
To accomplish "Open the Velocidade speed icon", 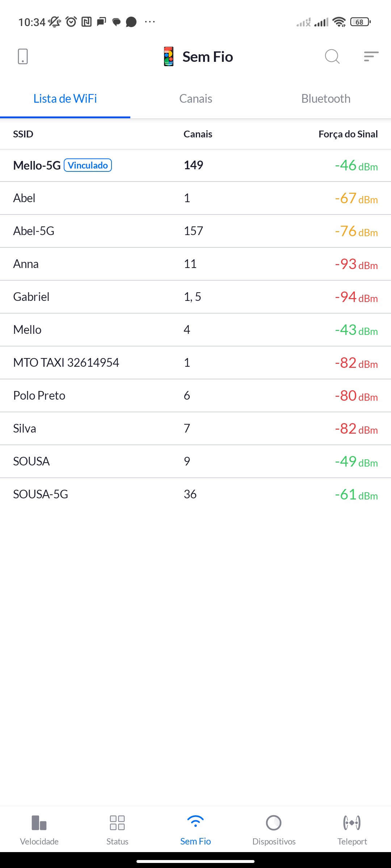I will tap(39, 823).
